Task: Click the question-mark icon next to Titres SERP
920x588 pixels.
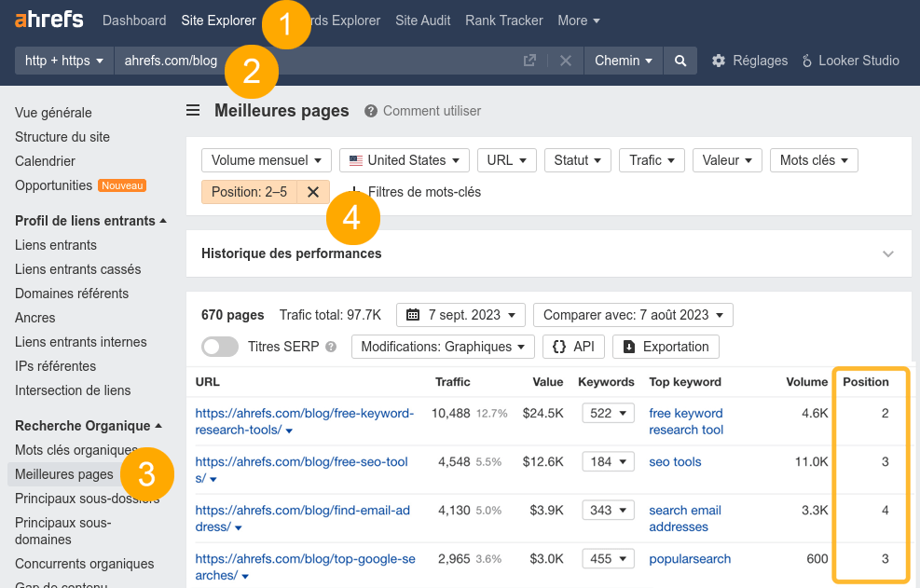Action: pyautogui.click(x=332, y=346)
